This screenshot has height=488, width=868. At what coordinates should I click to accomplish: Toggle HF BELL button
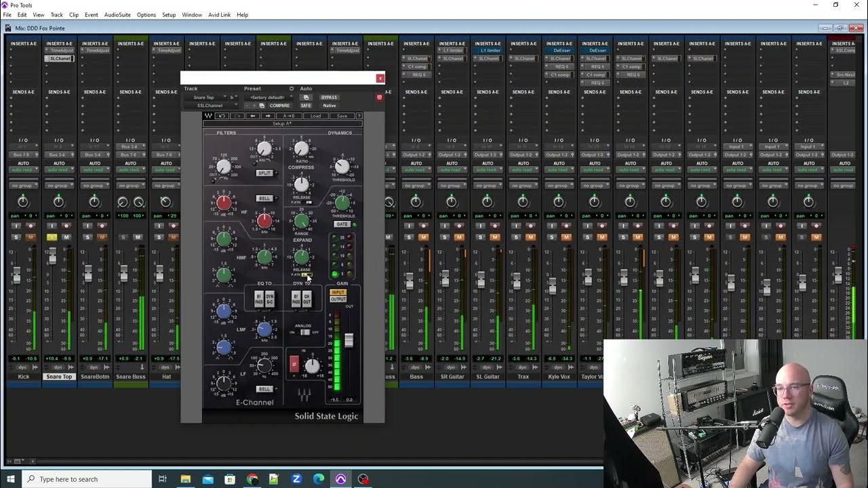click(264, 199)
